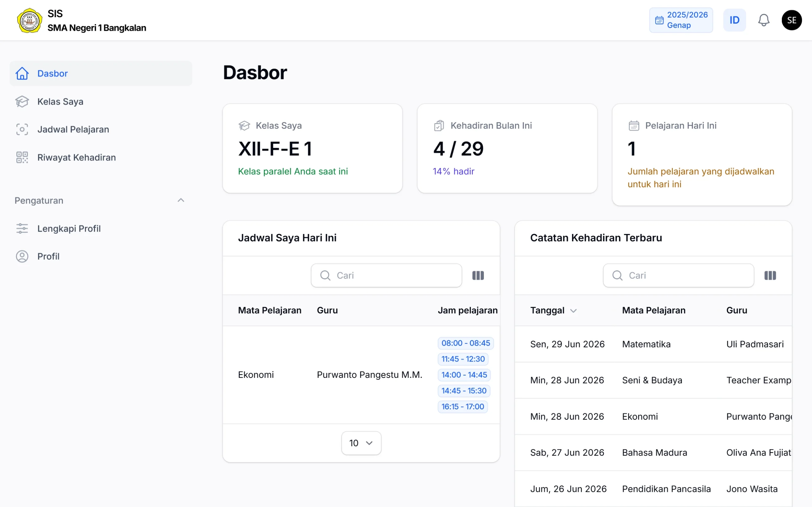Open the Profil menu item

click(48, 256)
